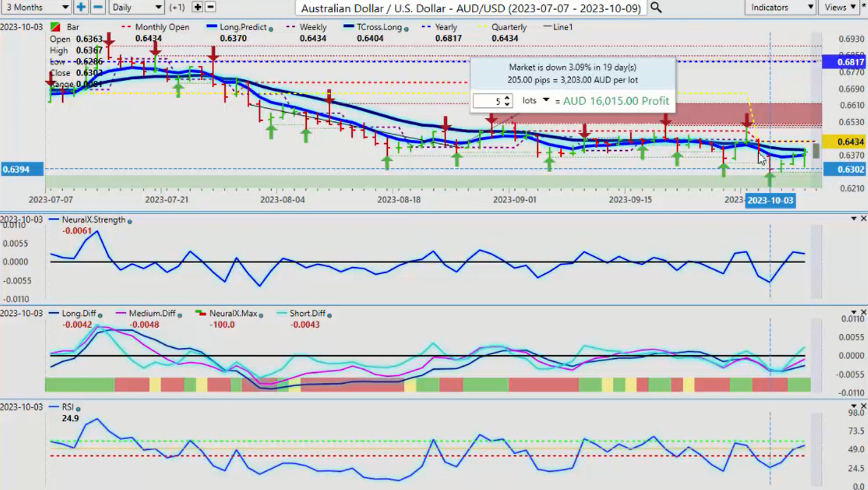Collapse the NeuralX.Strength panel arrow
868x490 pixels.
pos(854,218)
